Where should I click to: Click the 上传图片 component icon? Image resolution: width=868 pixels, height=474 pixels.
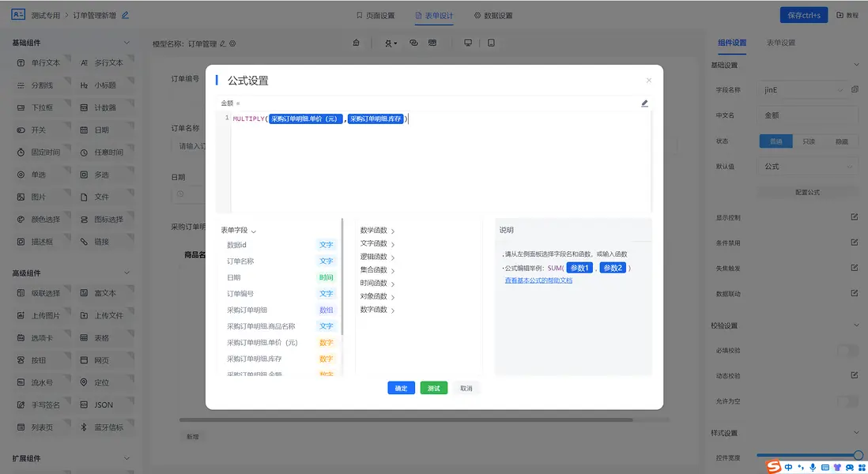pos(21,315)
